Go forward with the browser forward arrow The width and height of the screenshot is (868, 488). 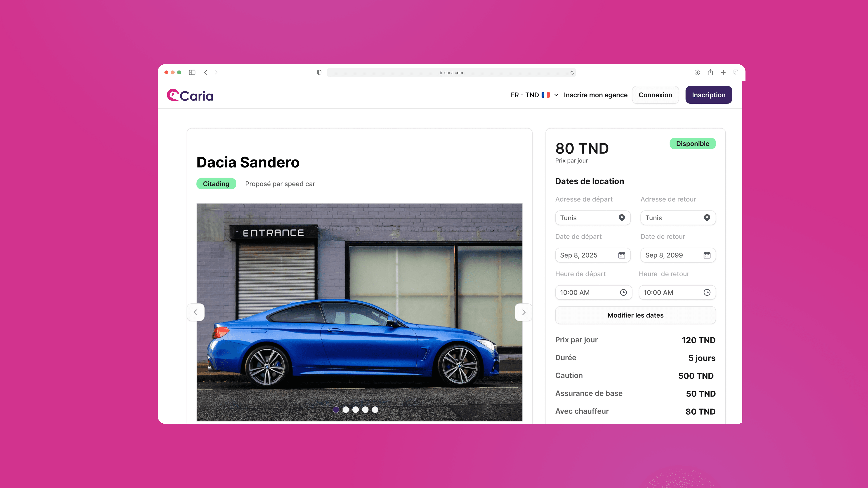tap(216, 72)
